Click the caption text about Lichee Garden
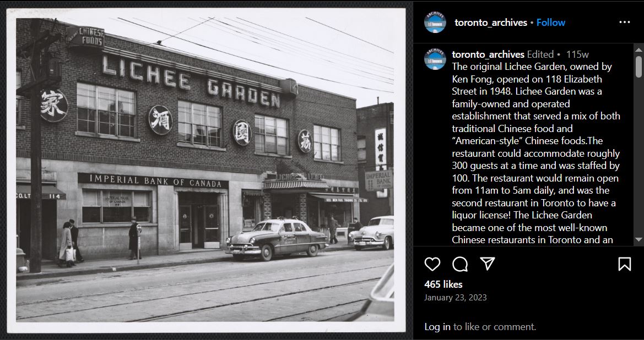Screen dimensions: 644x340 click(x=535, y=153)
